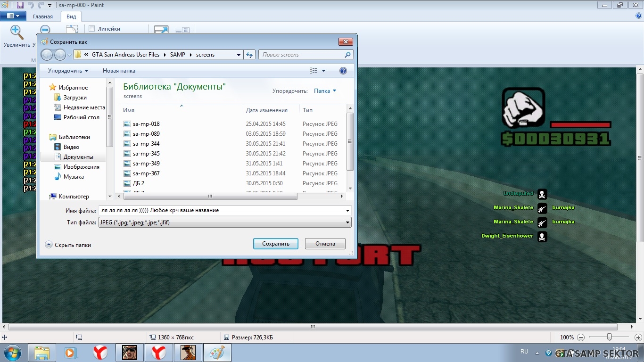Switch to the Главная ribbon tab
Screen dimensions: 644x362
coord(43,16)
